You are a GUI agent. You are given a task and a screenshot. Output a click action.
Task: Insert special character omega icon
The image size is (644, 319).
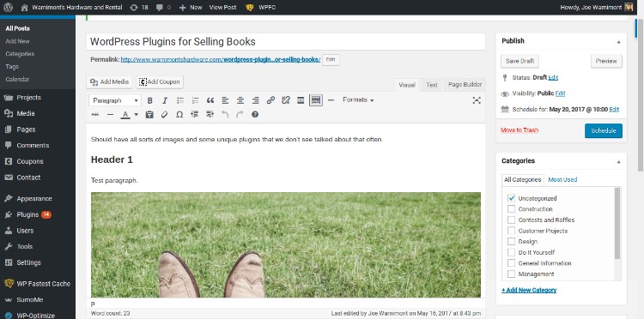pos(179,115)
